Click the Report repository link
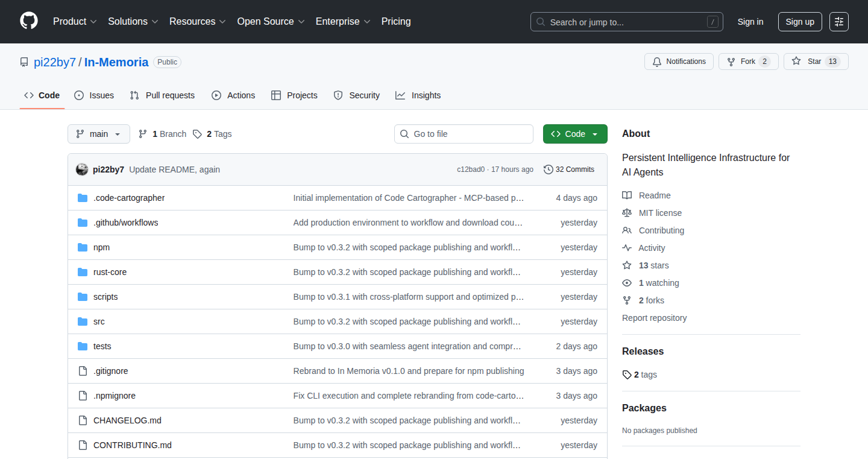Image resolution: width=868 pixels, height=459 pixels. [654, 318]
